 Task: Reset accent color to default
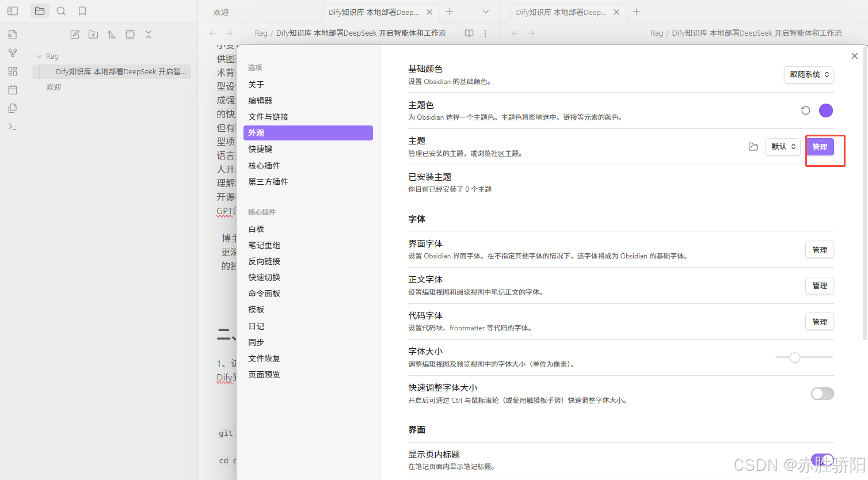tap(806, 111)
